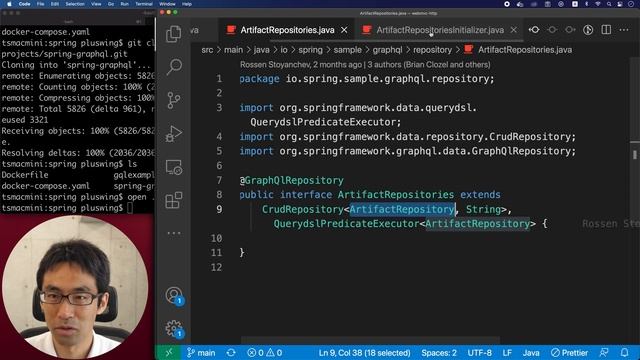Synchronize changes in status bar

[x=231, y=353]
